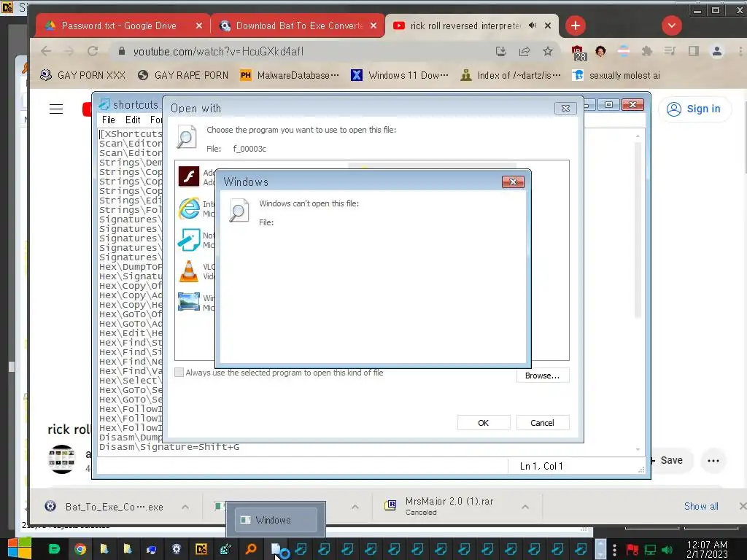Expand Bat_To_Exe_Co download options chevron
This screenshot has height=560, width=747.
[x=185, y=507]
